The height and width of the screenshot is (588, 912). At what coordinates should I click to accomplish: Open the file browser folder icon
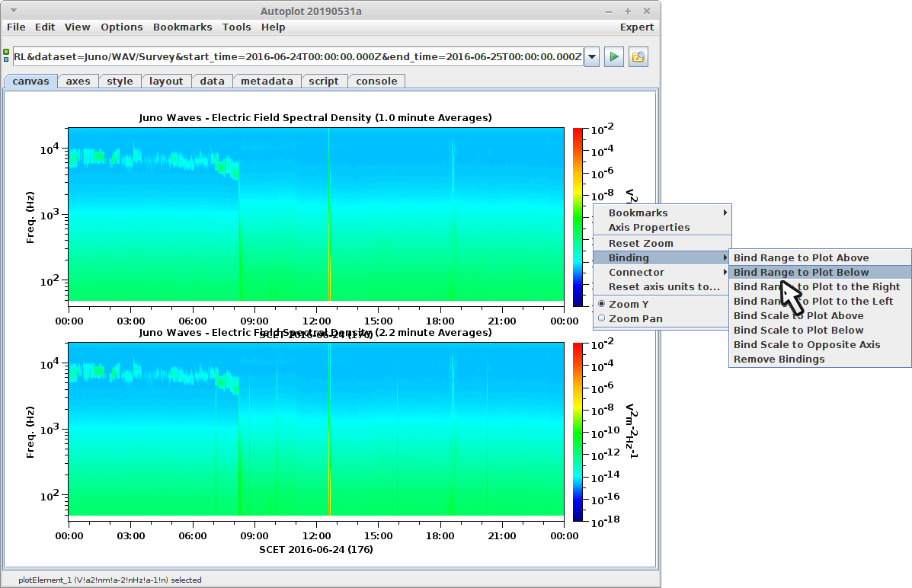(638, 57)
